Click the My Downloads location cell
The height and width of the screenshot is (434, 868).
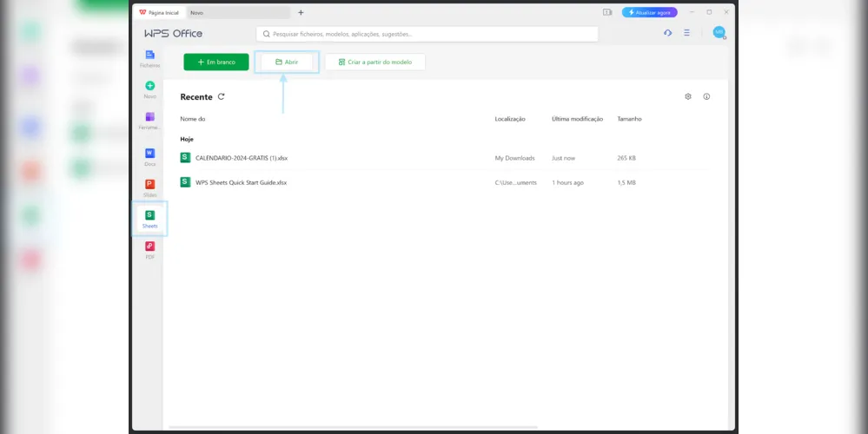click(x=515, y=158)
